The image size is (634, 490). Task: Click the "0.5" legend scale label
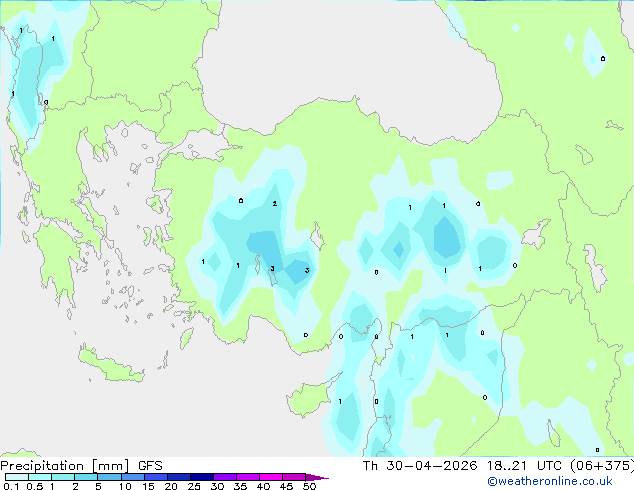click(x=34, y=486)
